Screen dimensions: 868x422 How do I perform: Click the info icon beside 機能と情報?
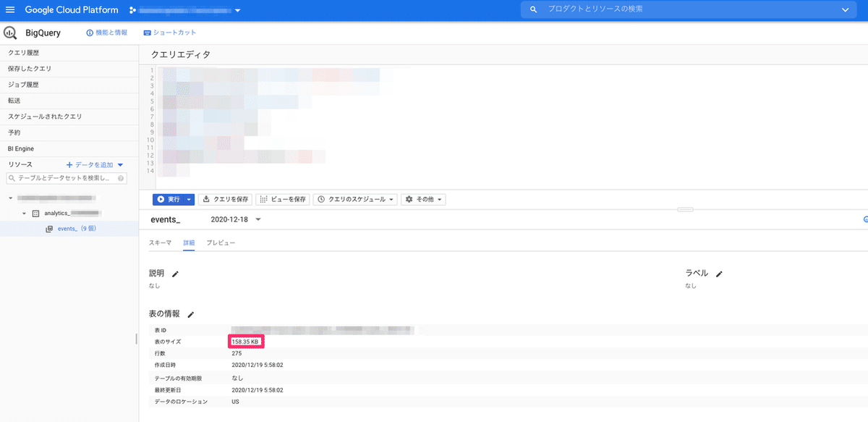pos(89,33)
